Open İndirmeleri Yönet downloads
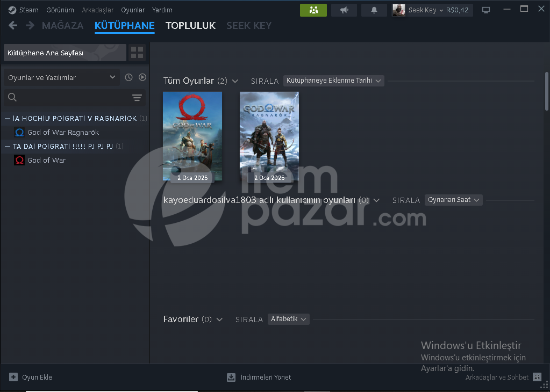550x392 pixels. (259, 378)
